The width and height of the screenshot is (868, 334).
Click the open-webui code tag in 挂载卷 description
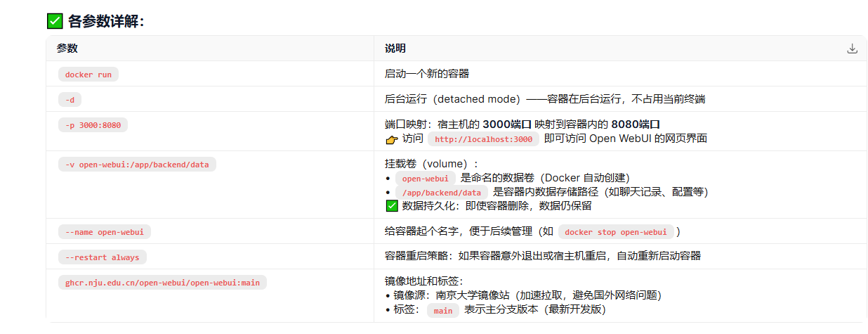(426, 179)
